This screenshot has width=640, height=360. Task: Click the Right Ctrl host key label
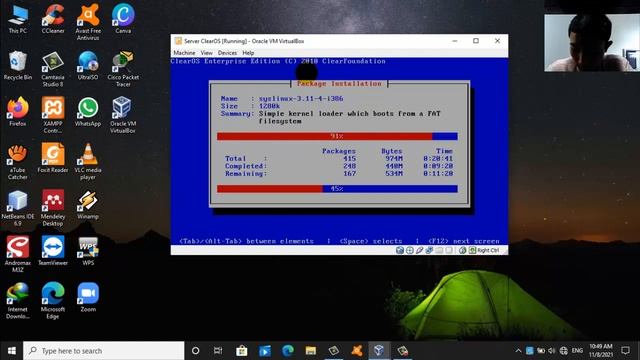click(x=488, y=250)
